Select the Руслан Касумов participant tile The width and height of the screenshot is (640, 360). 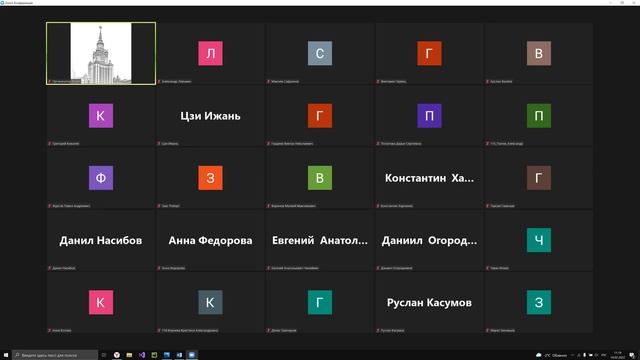tap(429, 302)
